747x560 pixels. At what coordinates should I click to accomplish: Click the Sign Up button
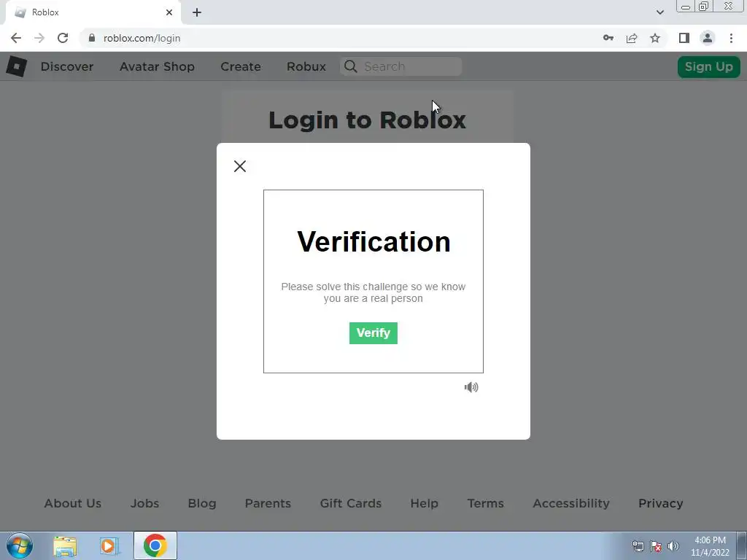[708, 66]
